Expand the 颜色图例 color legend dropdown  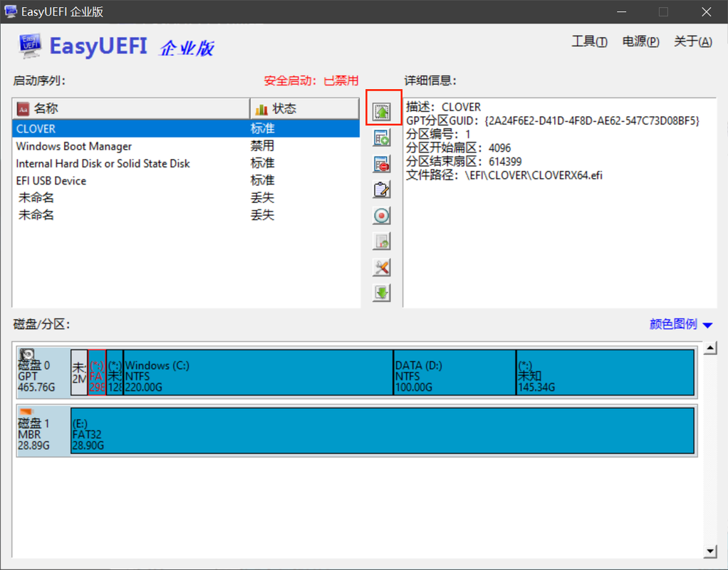click(x=681, y=323)
